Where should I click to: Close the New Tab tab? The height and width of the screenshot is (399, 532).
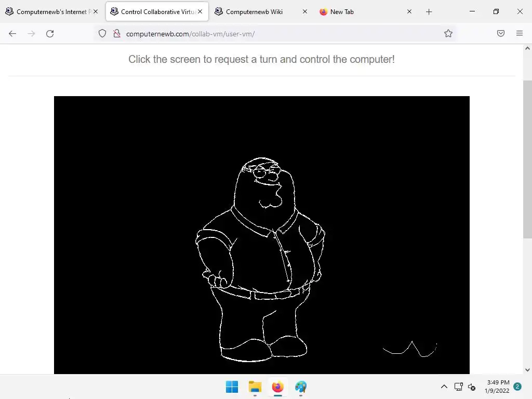click(x=409, y=11)
